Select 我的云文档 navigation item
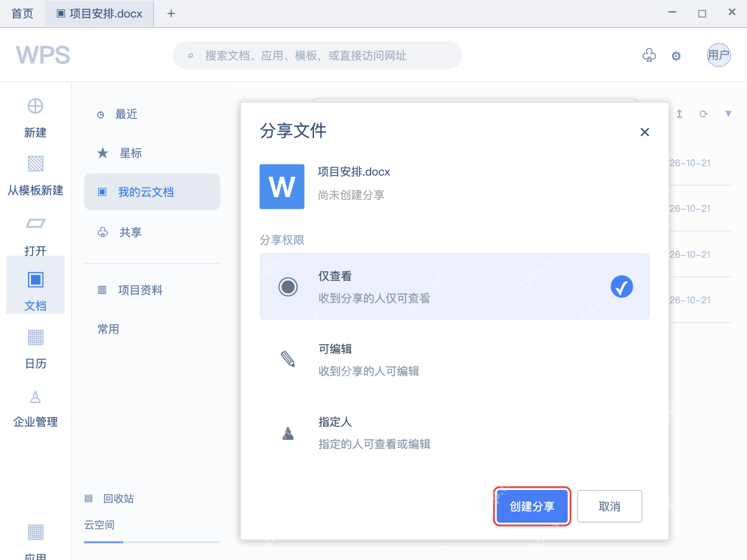Image resolution: width=747 pixels, height=560 pixels. click(152, 192)
